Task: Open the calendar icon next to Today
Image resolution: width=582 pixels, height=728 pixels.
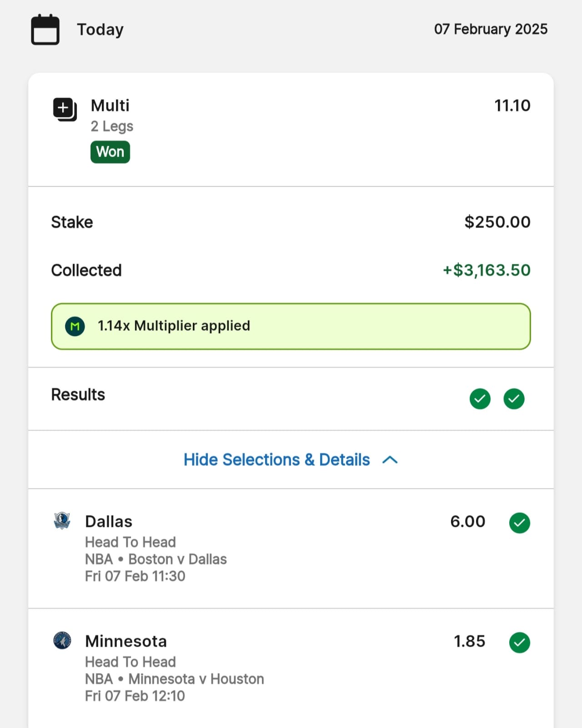Action: pyautogui.click(x=45, y=30)
